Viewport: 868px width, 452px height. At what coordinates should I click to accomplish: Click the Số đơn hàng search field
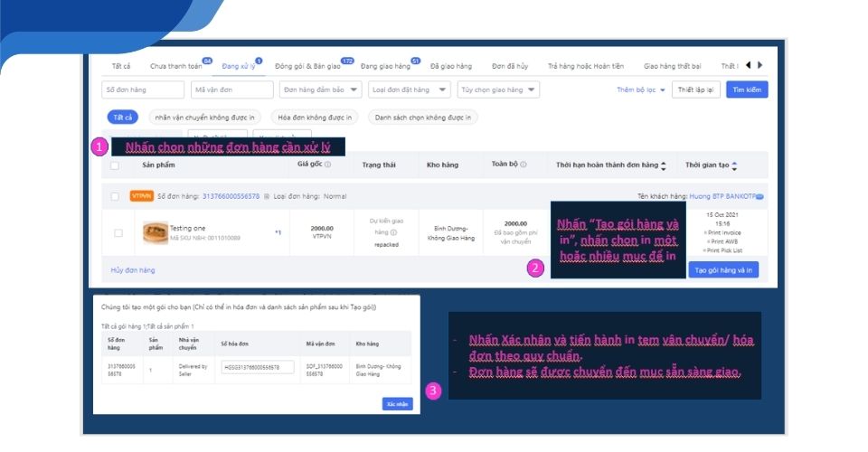coord(143,89)
